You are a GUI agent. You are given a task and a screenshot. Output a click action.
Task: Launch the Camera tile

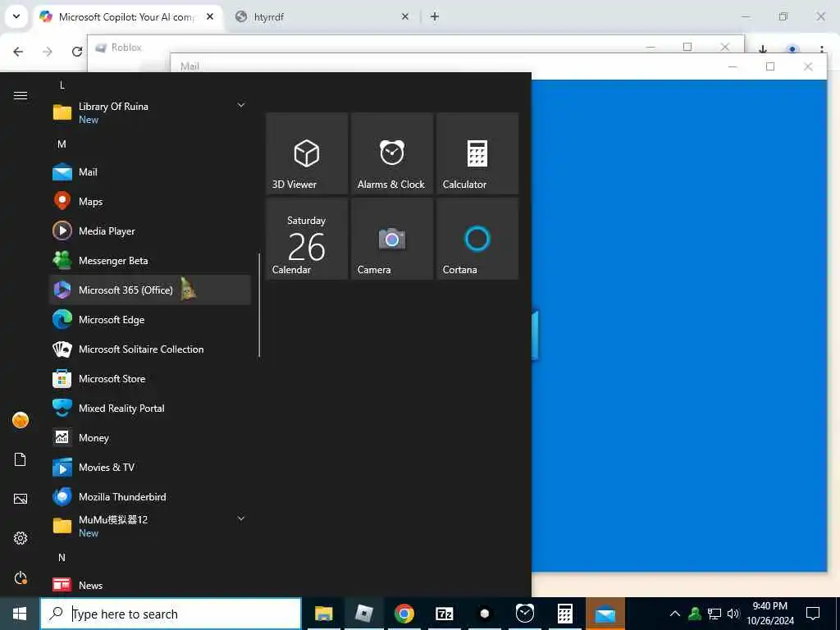392,239
